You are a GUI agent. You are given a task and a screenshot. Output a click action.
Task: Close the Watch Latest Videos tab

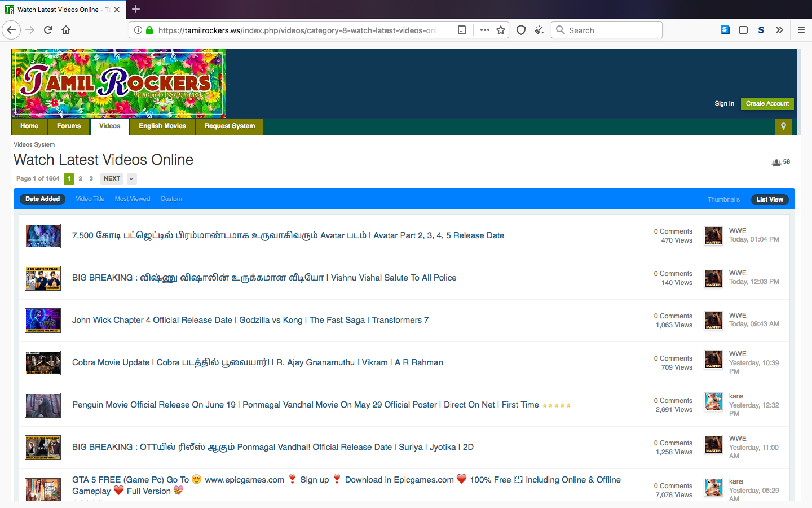click(117, 10)
